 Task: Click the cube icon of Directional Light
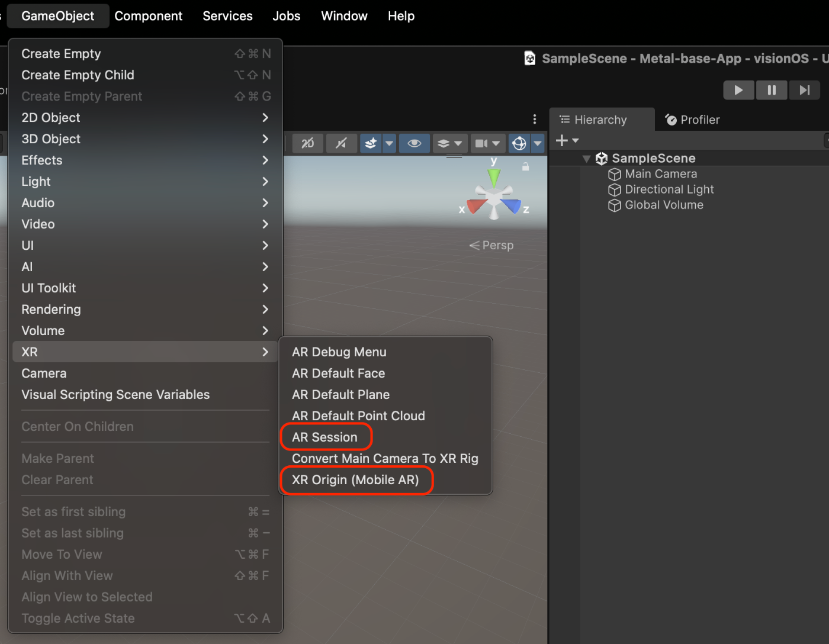[x=615, y=190]
